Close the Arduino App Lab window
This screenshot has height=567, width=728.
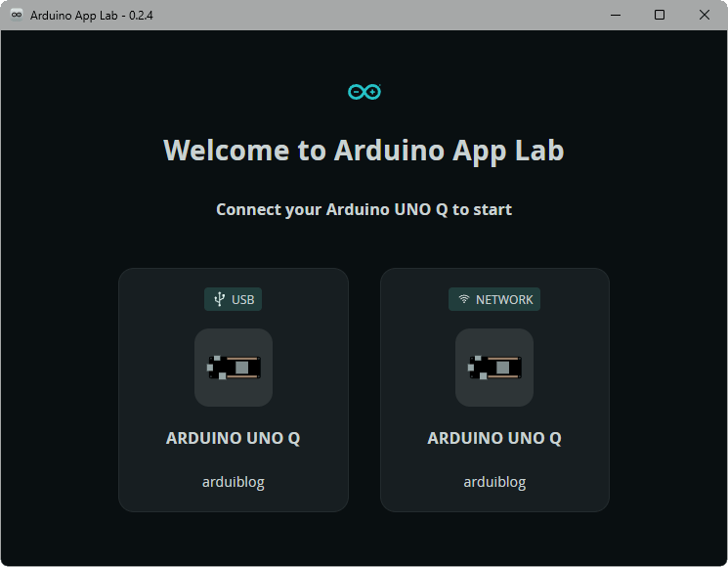point(705,15)
